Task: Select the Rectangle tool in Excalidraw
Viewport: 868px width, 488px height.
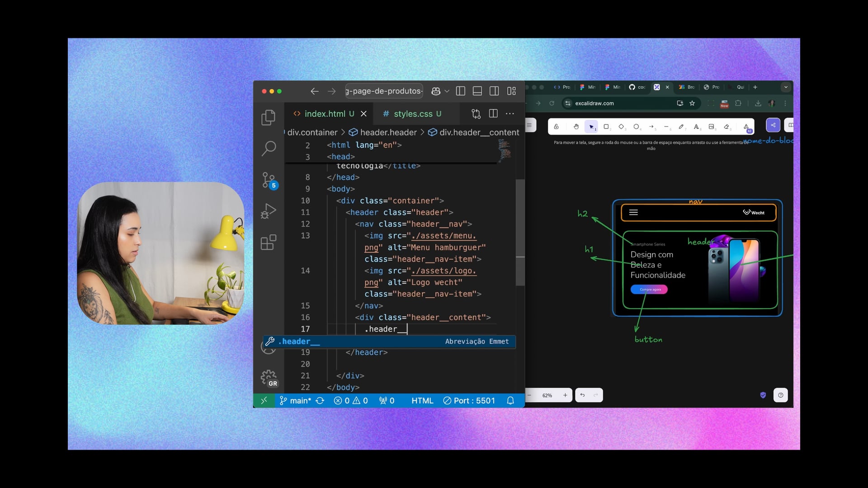Action: (x=606, y=127)
